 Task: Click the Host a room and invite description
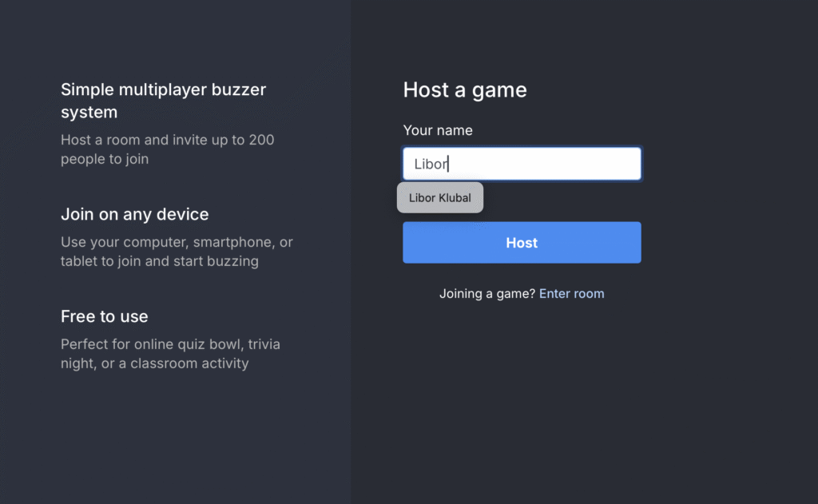point(168,149)
